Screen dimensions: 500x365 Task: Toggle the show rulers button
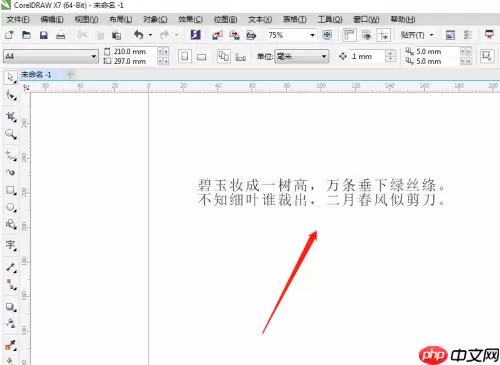click(x=349, y=35)
